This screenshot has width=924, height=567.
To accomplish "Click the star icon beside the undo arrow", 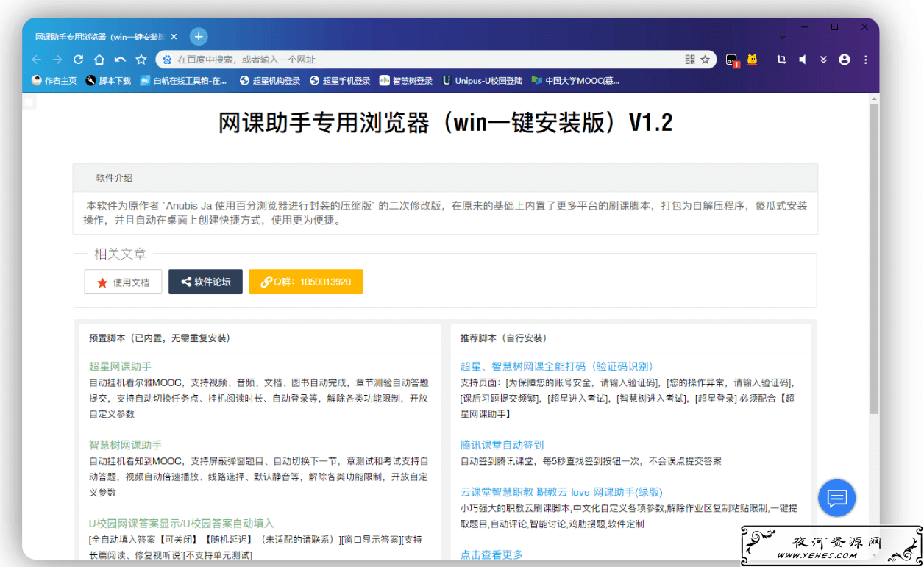I will tap(141, 60).
